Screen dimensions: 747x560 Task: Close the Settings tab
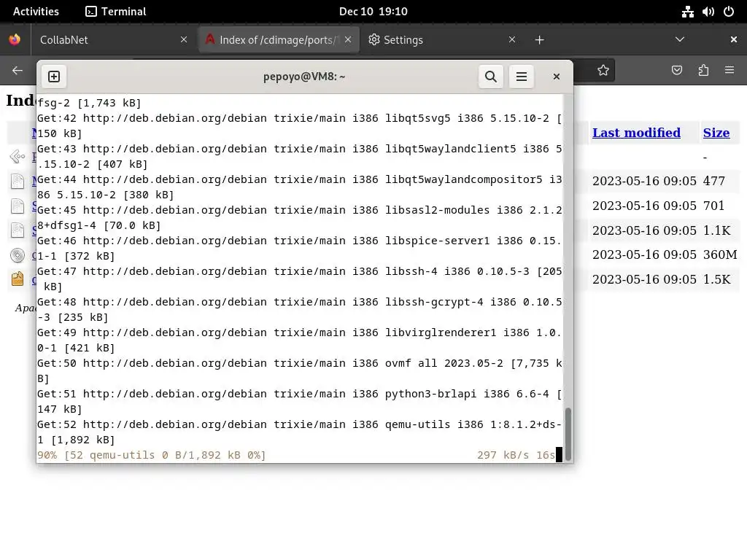click(x=511, y=39)
